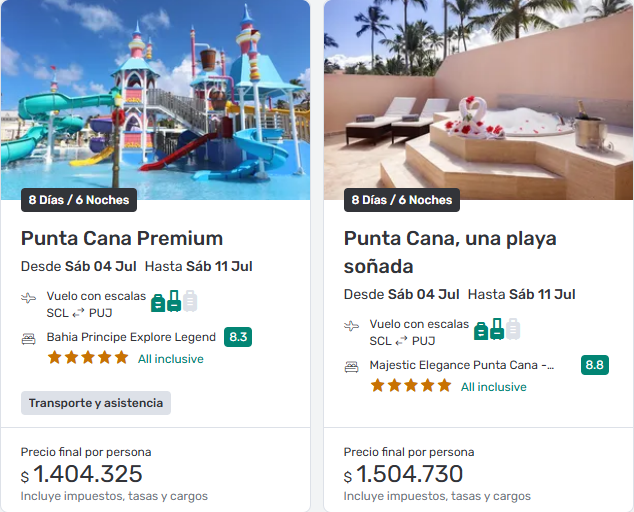Click the airplane icon on playa soñada card
Image resolution: width=634 pixels, height=512 pixels.
(351, 326)
